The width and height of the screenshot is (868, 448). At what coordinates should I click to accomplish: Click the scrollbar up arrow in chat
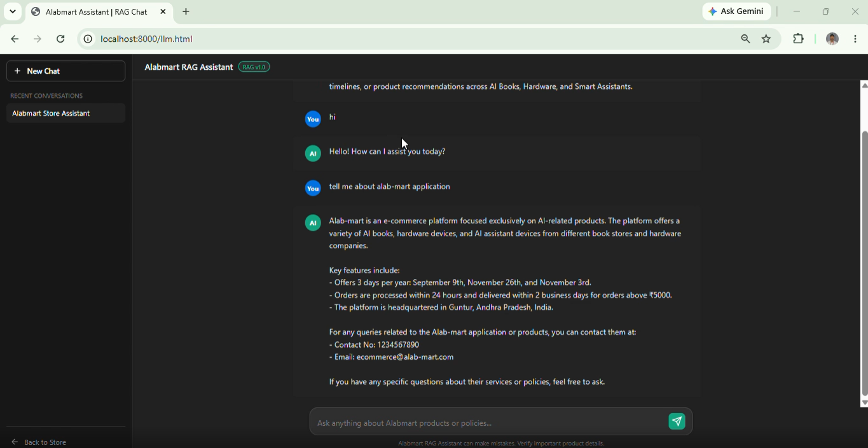864,85
